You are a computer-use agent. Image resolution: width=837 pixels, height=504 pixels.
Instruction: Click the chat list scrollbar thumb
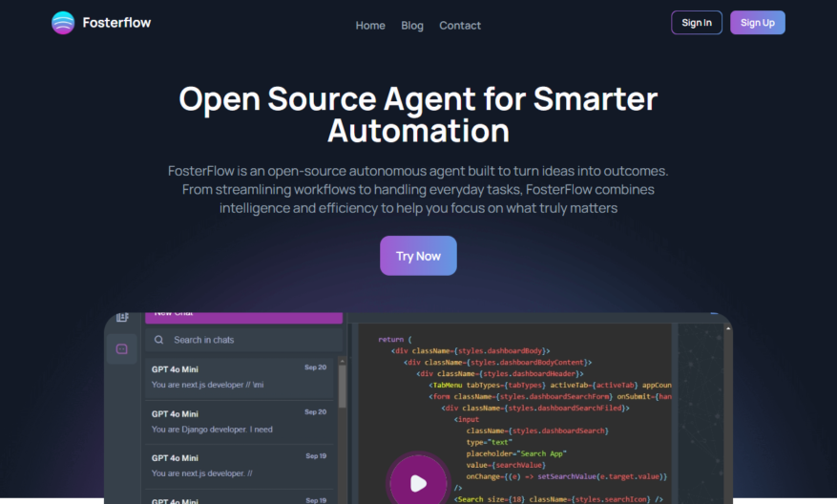click(343, 387)
